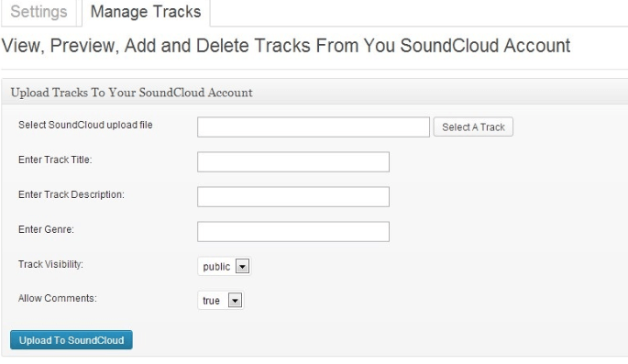This screenshot has height=364, width=628.
Task: Focus the Track Title input box
Action: point(293,161)
